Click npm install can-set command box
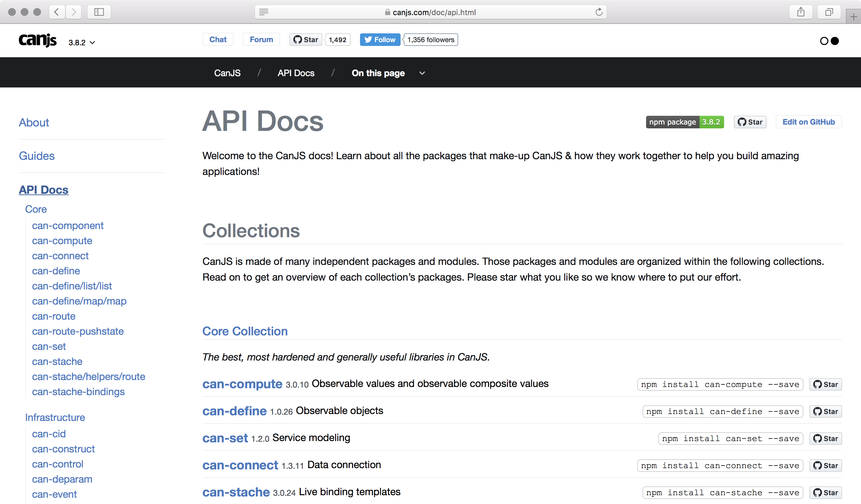861x504 pixels. pyautogui.click(x=730, y=439)
